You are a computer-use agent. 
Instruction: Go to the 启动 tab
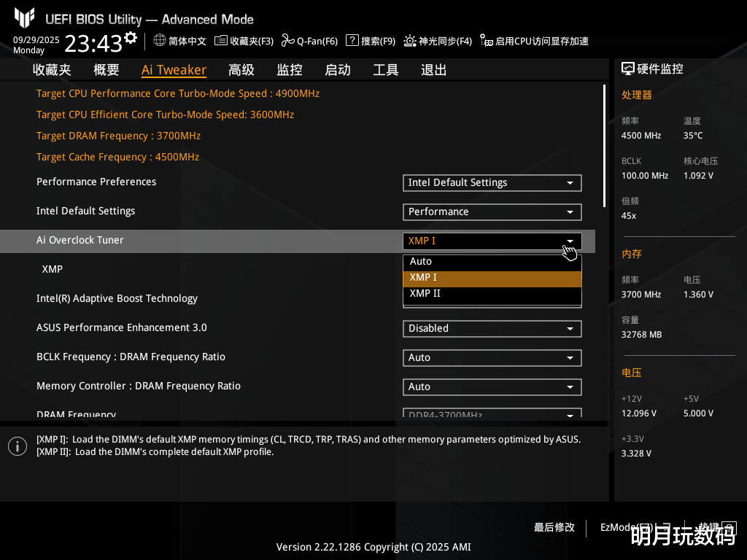coord(338,70)
